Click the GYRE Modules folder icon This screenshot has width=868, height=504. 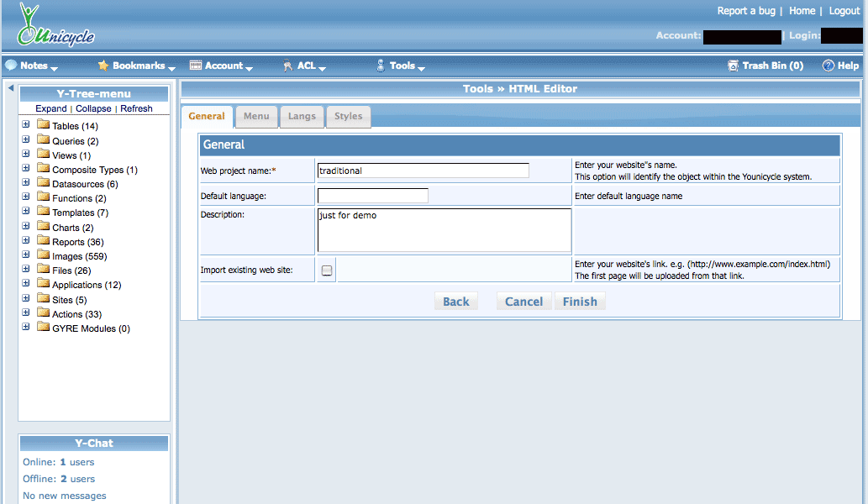(x=43, y=328)
